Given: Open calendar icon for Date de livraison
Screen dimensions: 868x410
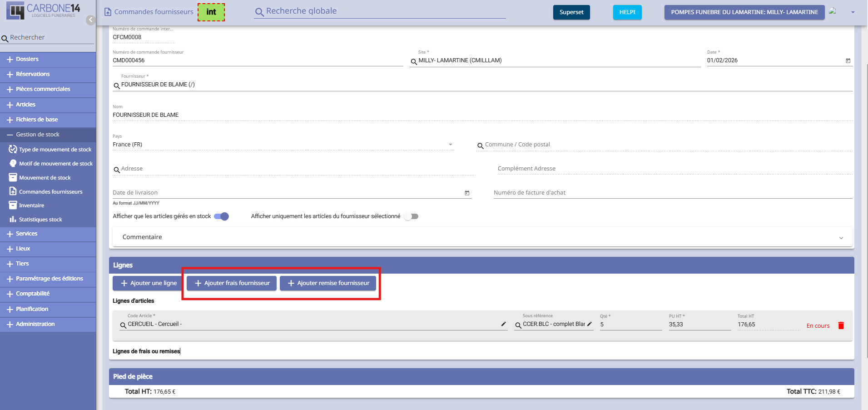Looking at the screenshot, I should click(x=467, y=193).
